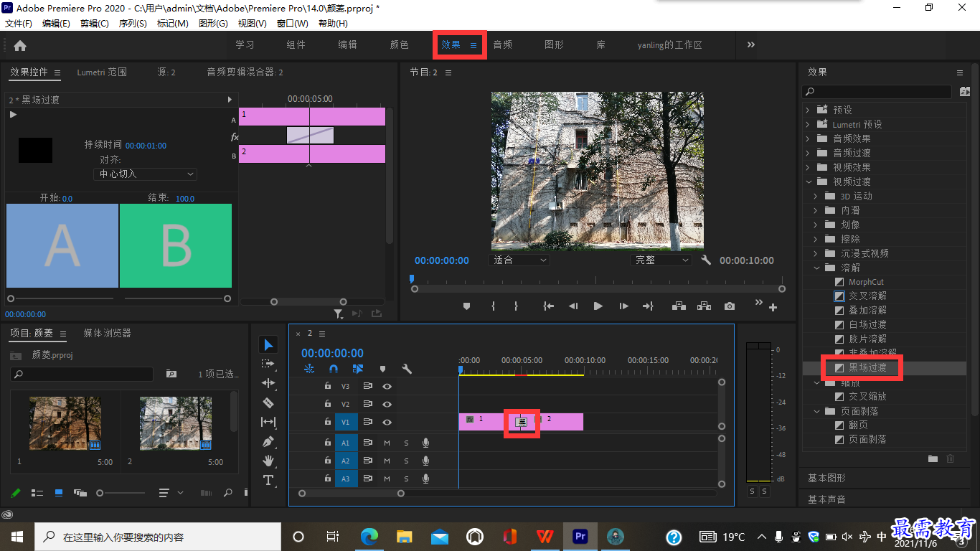
Task: Click the Home icon
Action: 19,45
